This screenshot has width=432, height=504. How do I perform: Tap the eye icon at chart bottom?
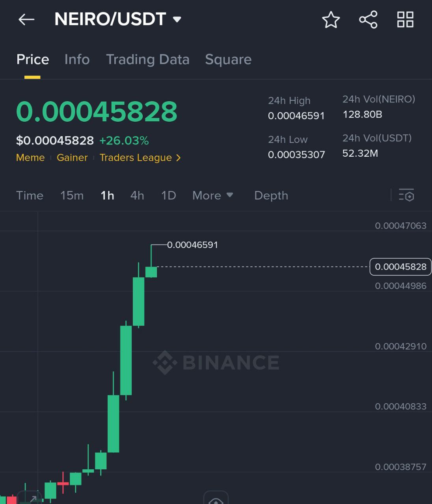(216, 500)
